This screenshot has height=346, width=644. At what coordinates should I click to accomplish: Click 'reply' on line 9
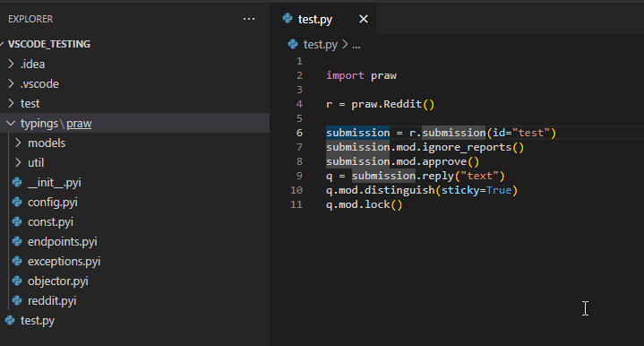point(438,177)
